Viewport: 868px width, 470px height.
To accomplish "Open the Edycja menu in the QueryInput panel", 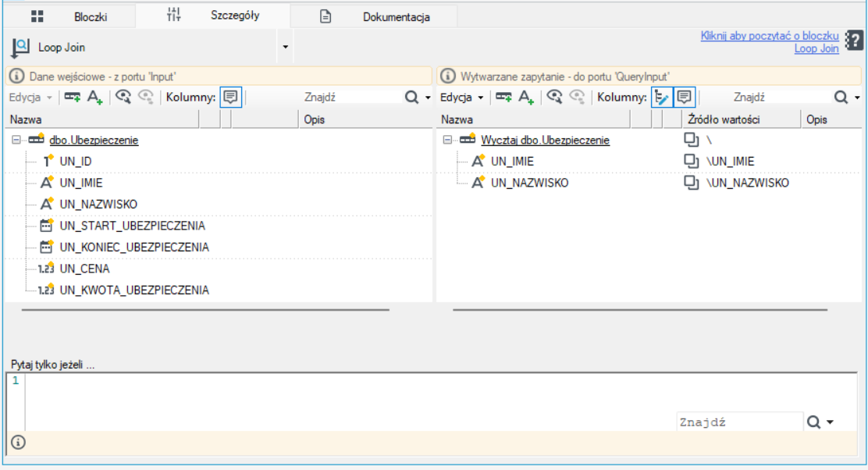I will 461,98.
